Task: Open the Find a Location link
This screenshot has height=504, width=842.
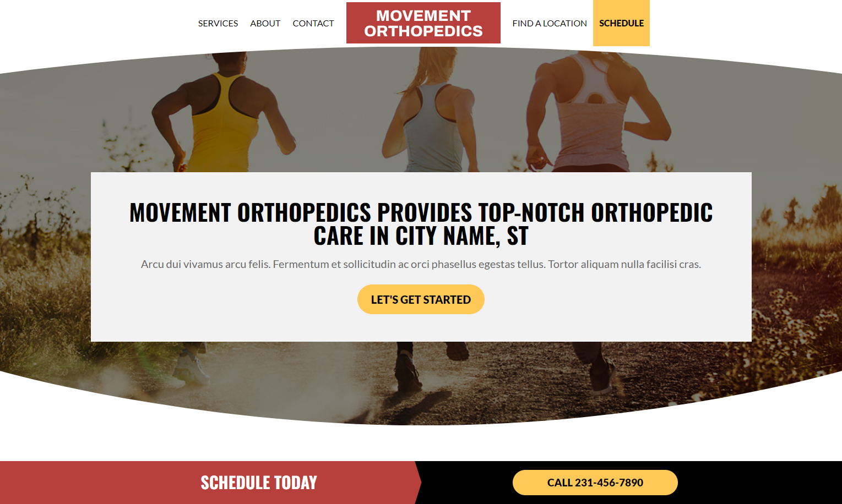Action: click(x=550, y=23)
